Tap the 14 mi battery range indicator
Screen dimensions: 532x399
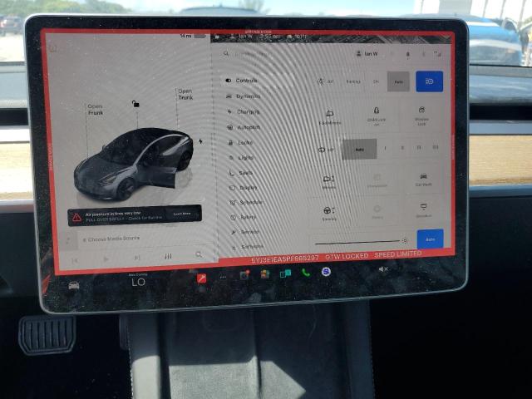(193, 36)
